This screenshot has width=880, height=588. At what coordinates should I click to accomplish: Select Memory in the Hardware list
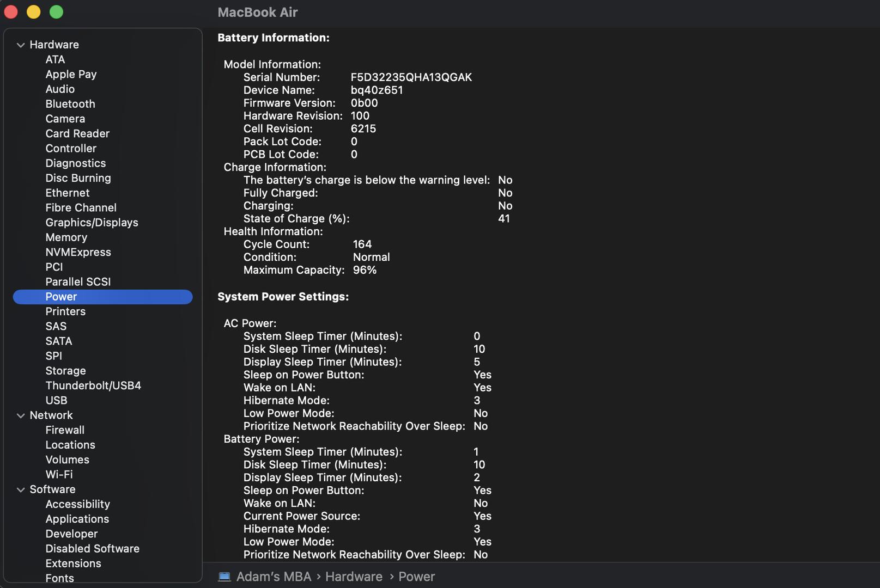[66, 237]
